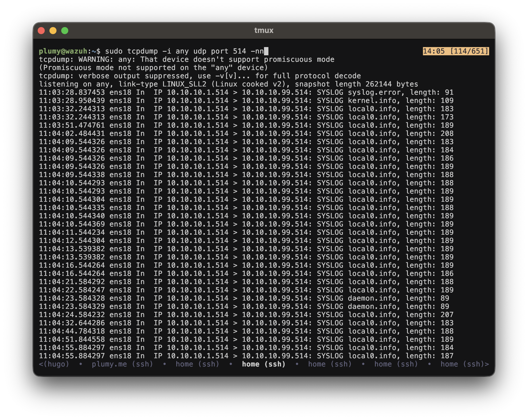The height and width of the screenshot is (420, 528).
Task: Click timestamp 11:04:23.584329
Action: [72, 306]
